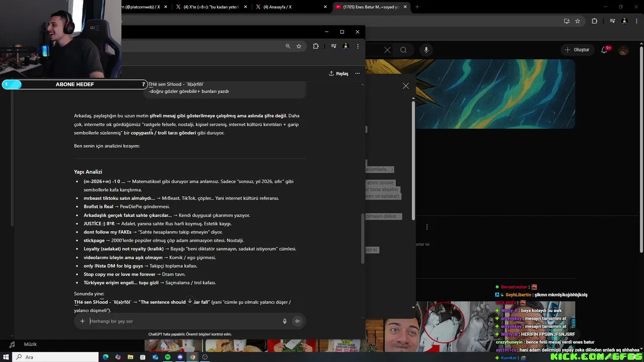644x362 pixels.
Task: Click 'Yapı Analizi' heading in ChatGPT reply
Action: click(x=88, y=172)
